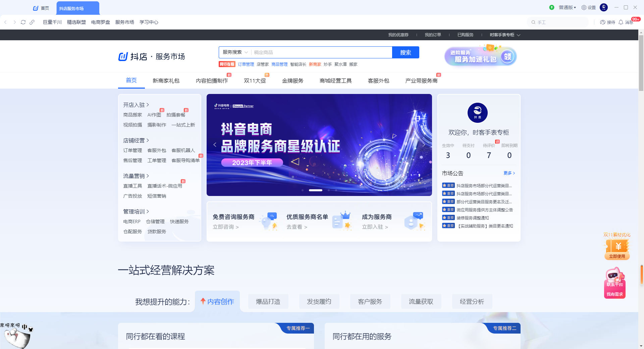Select 客户服务 ability tab

click(x=370, y=301)
